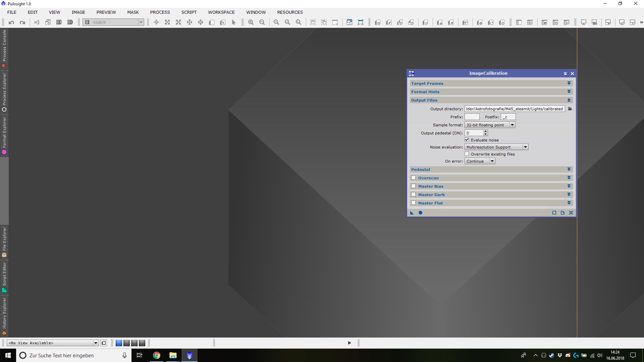Click the blue first workspace square in status bar
The image size is (644, 362).
coord(119,343)
